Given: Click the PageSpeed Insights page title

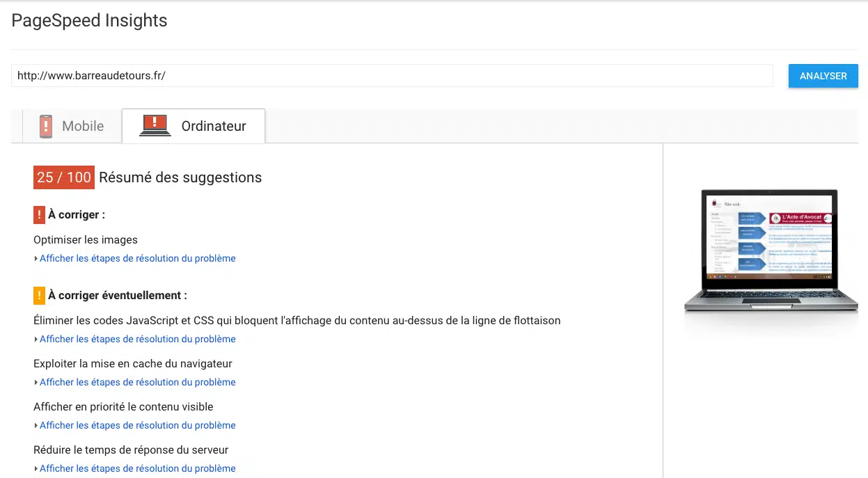Looking at the screenshot, I should point(90,21).
